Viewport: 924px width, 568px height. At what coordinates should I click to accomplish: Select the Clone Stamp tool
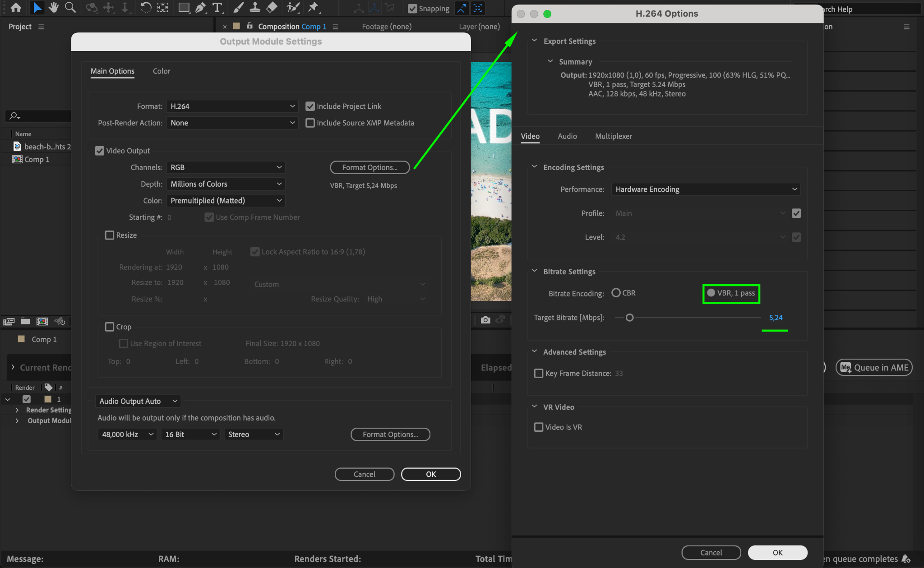254,7
